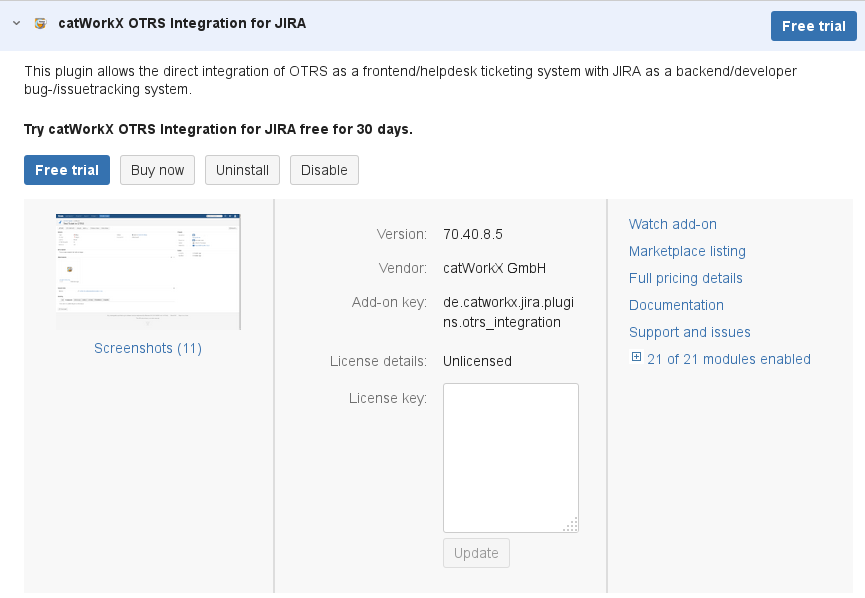Screen dimensions: 865x598
Task: Collapse the catWorkX add-on details chevron
Action: pyautogui.click(x=16, y=23)
